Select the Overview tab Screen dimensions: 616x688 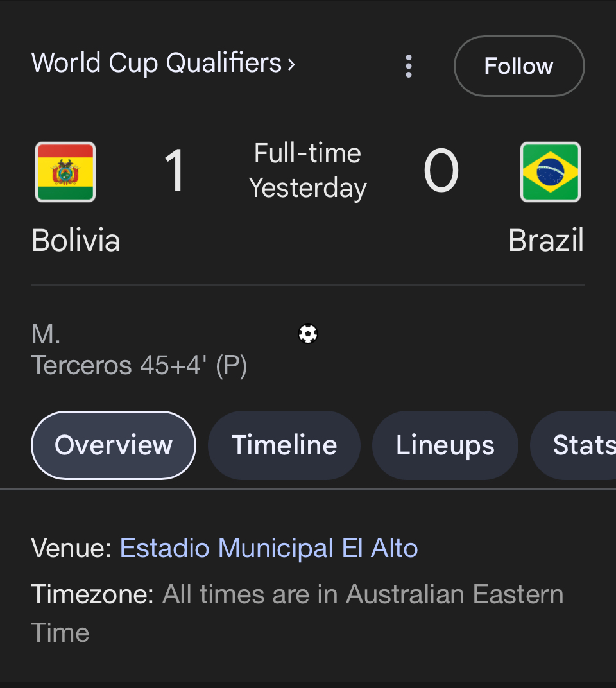coord(113,445)
